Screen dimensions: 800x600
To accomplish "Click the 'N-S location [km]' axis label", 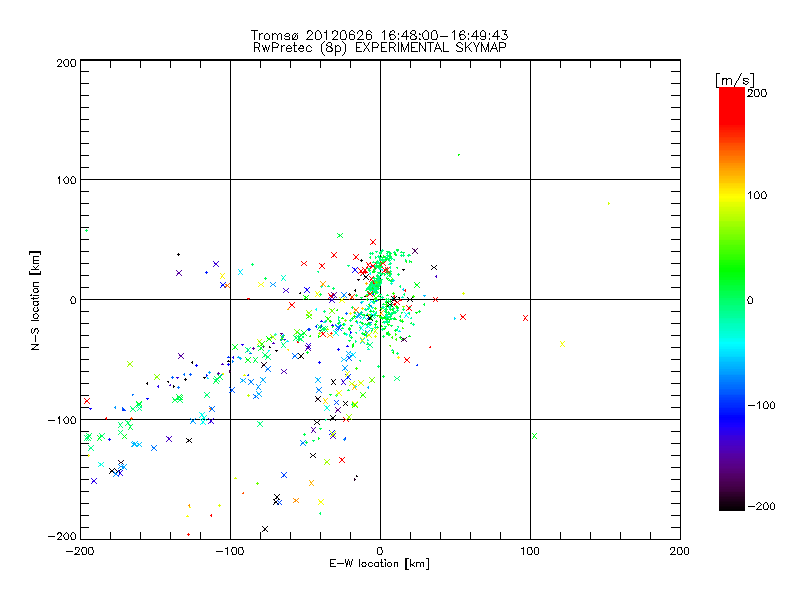I will 35,299.
